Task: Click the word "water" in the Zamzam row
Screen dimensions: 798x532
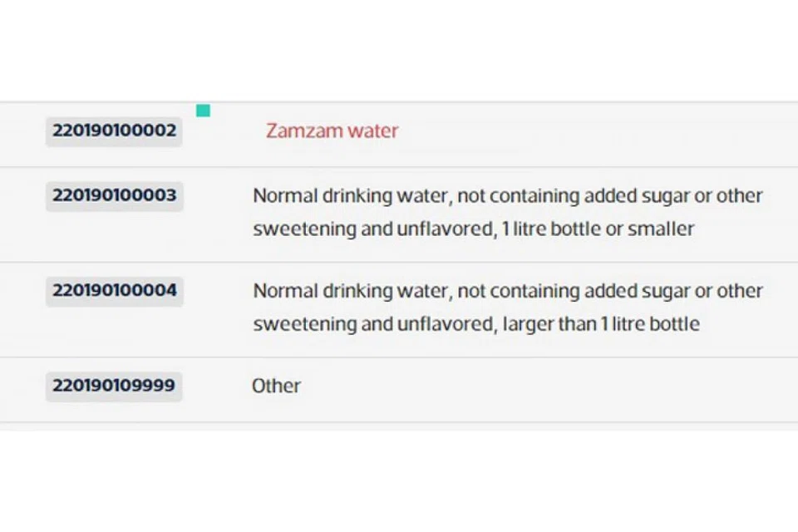Action: coord(373,131)
